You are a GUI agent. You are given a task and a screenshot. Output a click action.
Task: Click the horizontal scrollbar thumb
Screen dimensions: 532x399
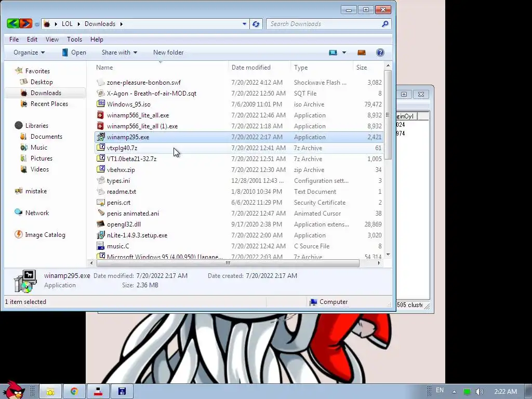228,263
